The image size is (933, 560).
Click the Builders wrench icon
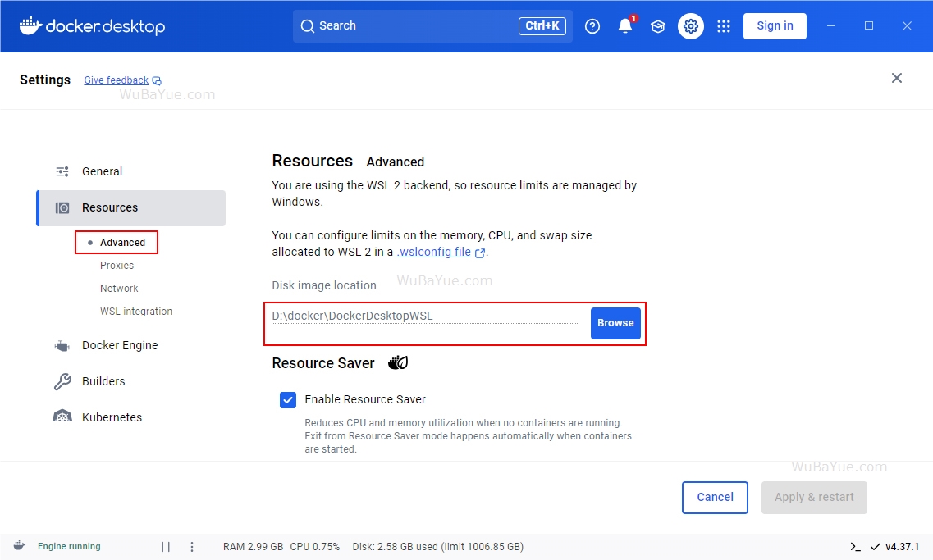[x=62, y=381]
